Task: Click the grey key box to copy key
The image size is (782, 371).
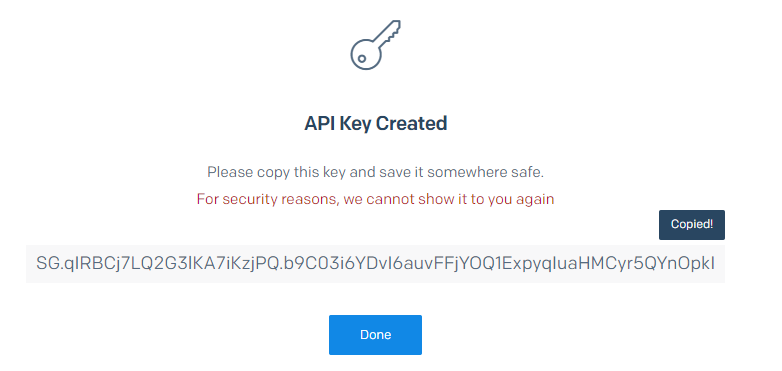Action: 375,264
